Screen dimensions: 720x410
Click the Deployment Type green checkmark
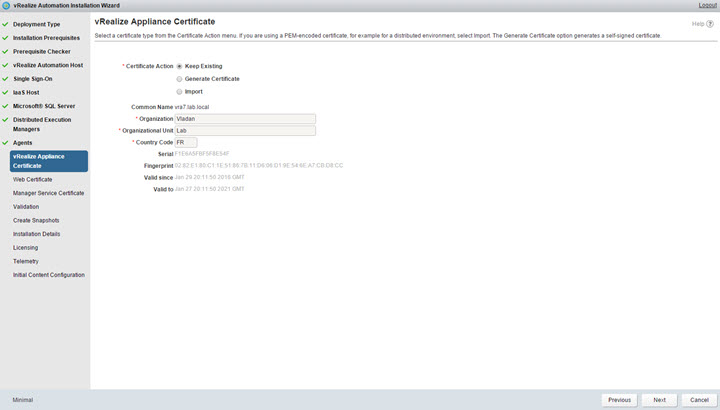[5, 24]
